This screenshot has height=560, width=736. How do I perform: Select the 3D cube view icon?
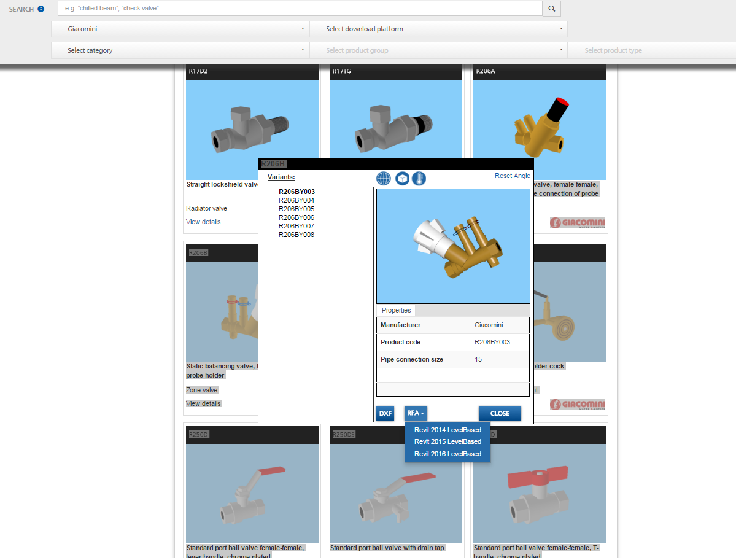(402, 178)
